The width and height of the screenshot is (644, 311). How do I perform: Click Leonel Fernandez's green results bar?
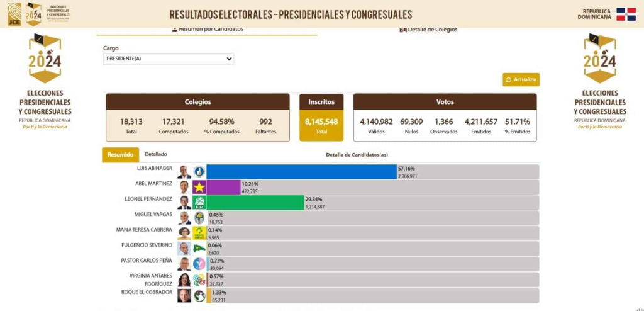point(255,203)
